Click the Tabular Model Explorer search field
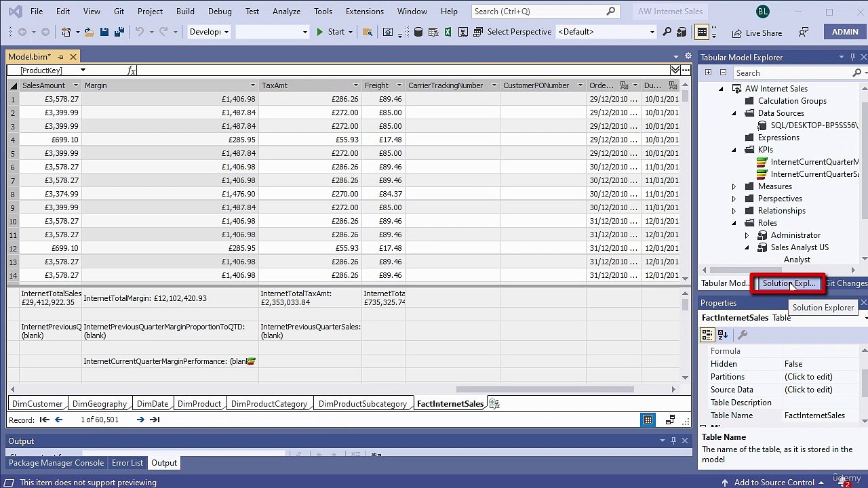 (792, 73)
